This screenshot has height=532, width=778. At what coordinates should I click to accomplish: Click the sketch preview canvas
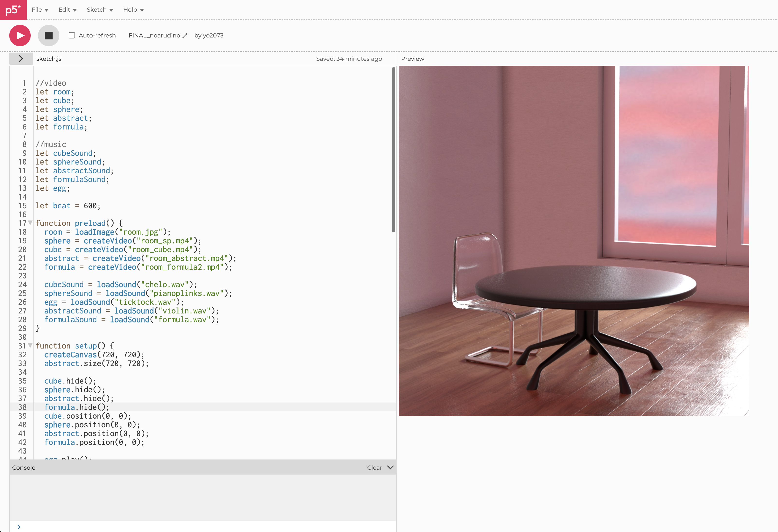(574, 241)
